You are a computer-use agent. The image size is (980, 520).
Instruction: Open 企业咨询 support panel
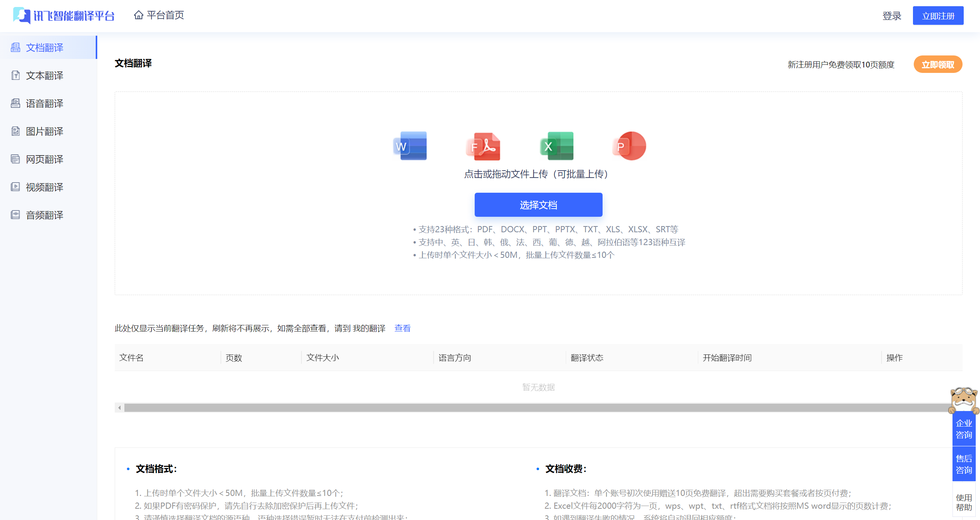[x=964, y=428]
